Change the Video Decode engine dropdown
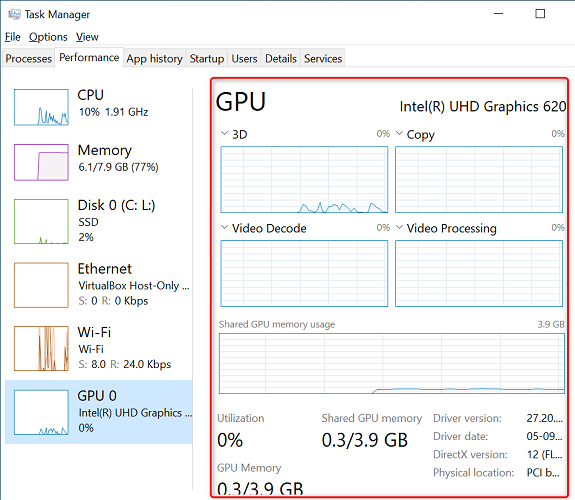The image size is (575, 500). (224, 227)
